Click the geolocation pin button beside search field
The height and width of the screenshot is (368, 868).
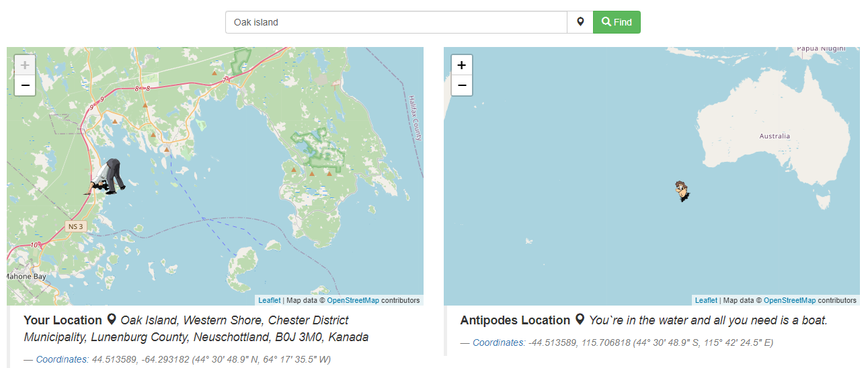[580, 22]
